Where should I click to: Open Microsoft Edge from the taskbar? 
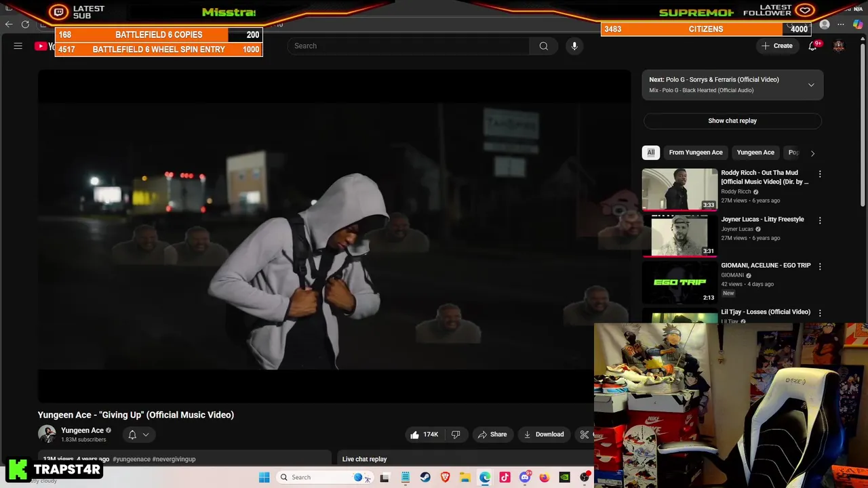485,477
